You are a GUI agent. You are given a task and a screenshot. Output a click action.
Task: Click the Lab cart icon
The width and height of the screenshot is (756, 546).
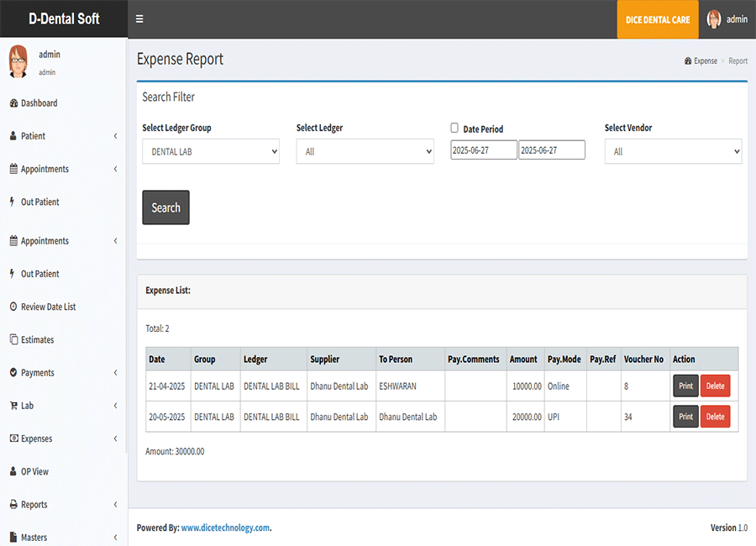tap(13, 406)
